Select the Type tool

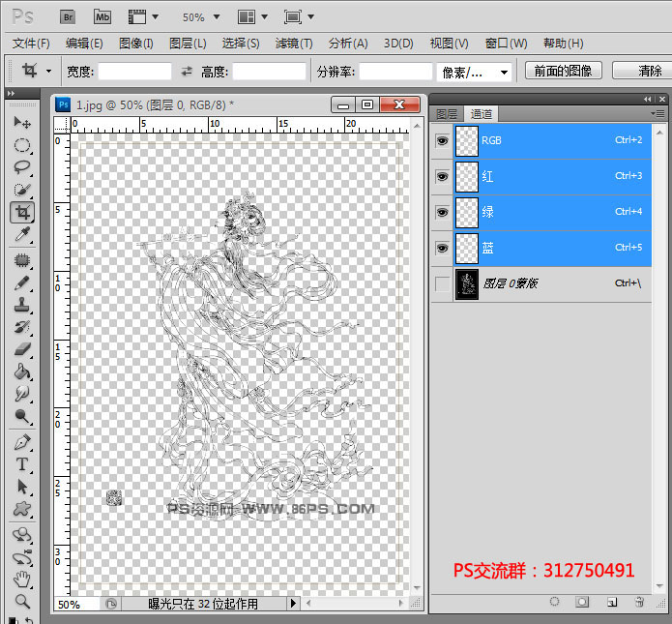pos(22,464)
